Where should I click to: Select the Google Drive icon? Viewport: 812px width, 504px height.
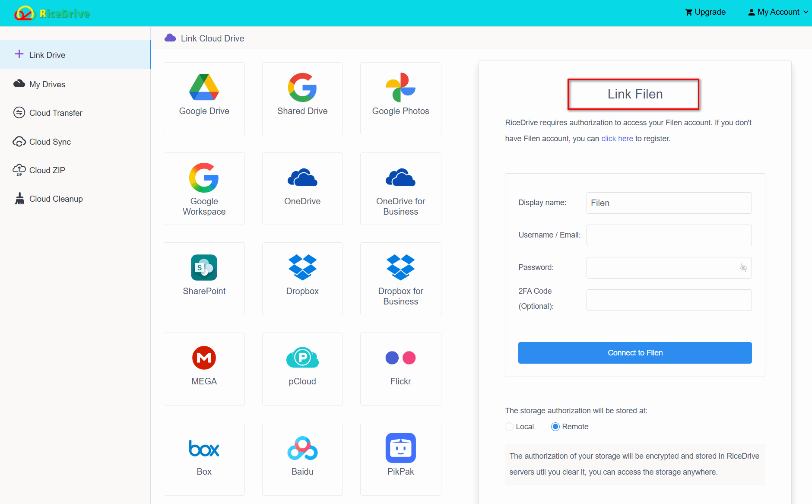204,87
